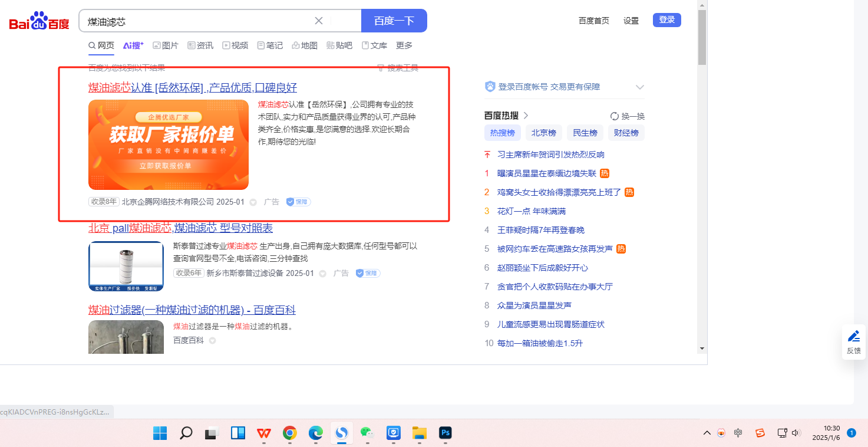Clear the search box with the X icon
868x447 pixels.
[318, 21]
